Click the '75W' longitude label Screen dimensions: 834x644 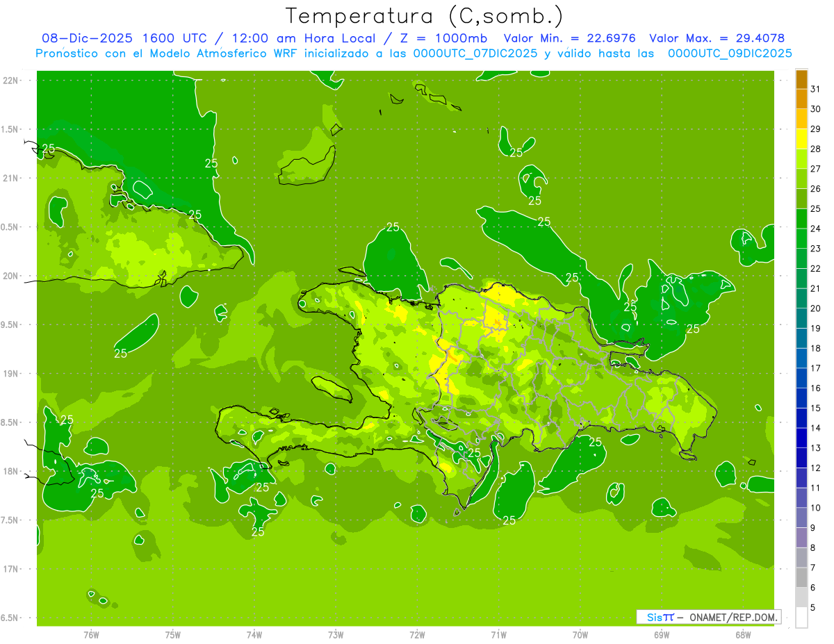pos(172,634)
